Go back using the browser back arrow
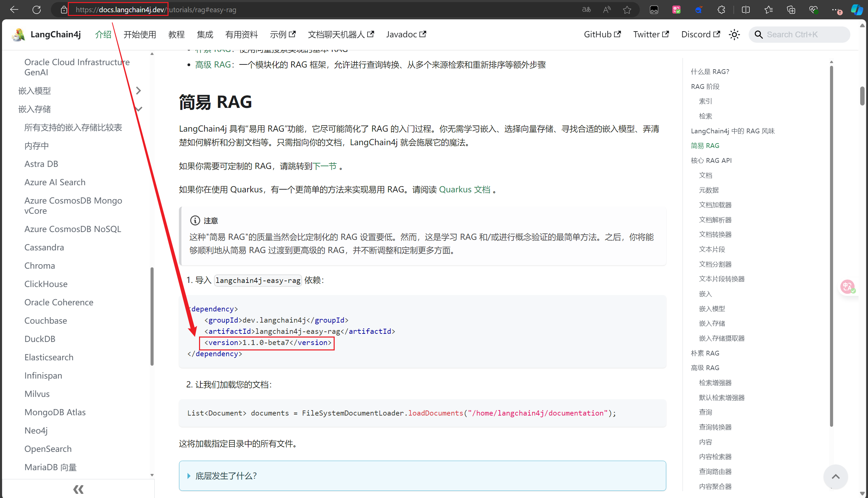 14,9
